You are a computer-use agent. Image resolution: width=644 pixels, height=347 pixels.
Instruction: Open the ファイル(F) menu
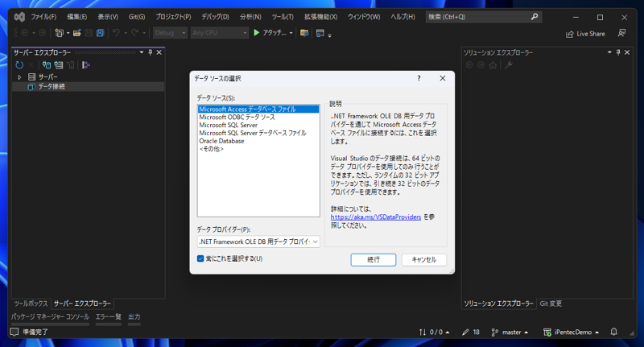click(43, 17)
